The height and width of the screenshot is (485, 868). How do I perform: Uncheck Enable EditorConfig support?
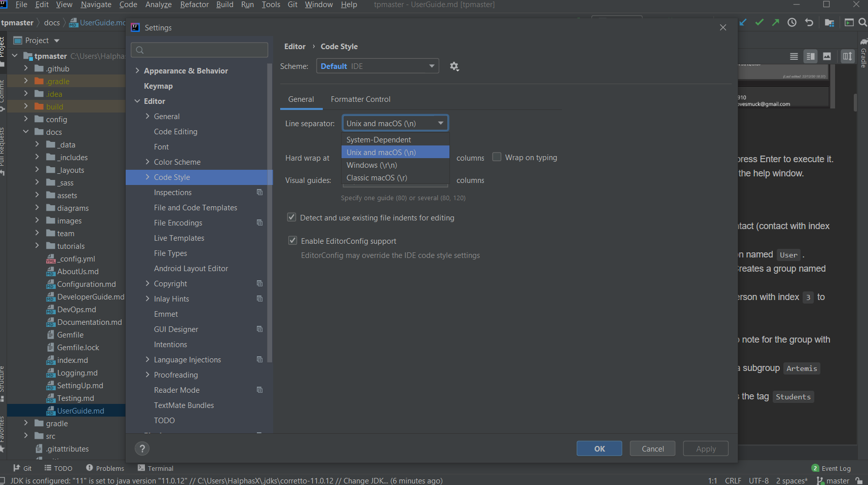coord(292,241)
